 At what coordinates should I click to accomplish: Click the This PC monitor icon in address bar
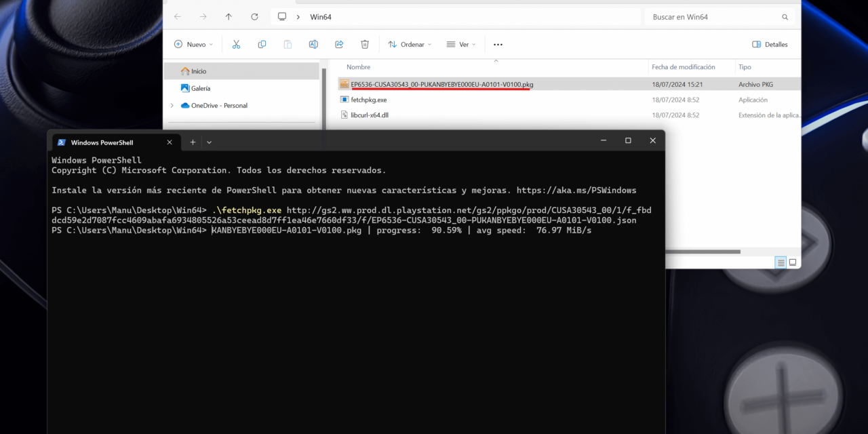click(x=282, y=17)
